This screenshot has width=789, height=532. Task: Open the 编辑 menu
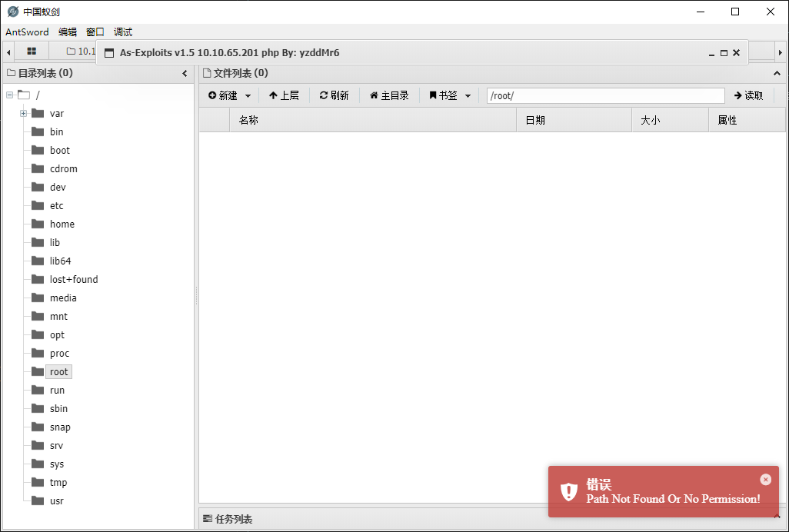tap(68, 32)
